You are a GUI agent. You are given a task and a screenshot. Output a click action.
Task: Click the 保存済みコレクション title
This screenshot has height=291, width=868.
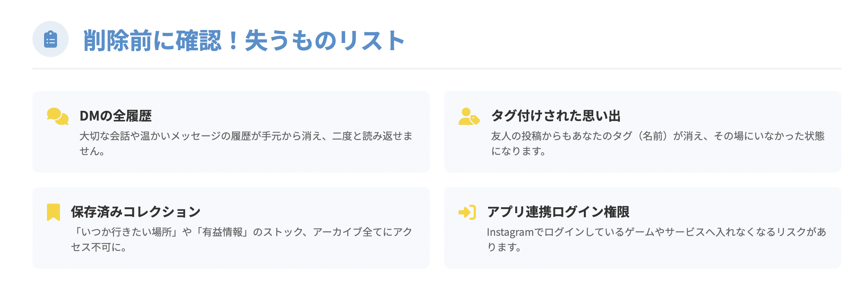(x=136, y=212)
